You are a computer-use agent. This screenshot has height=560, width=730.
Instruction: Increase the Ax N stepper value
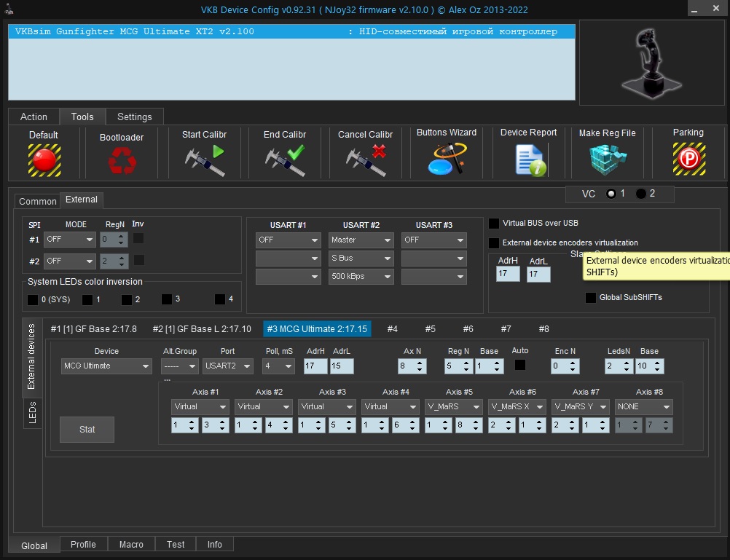click(x=420, y=363)
